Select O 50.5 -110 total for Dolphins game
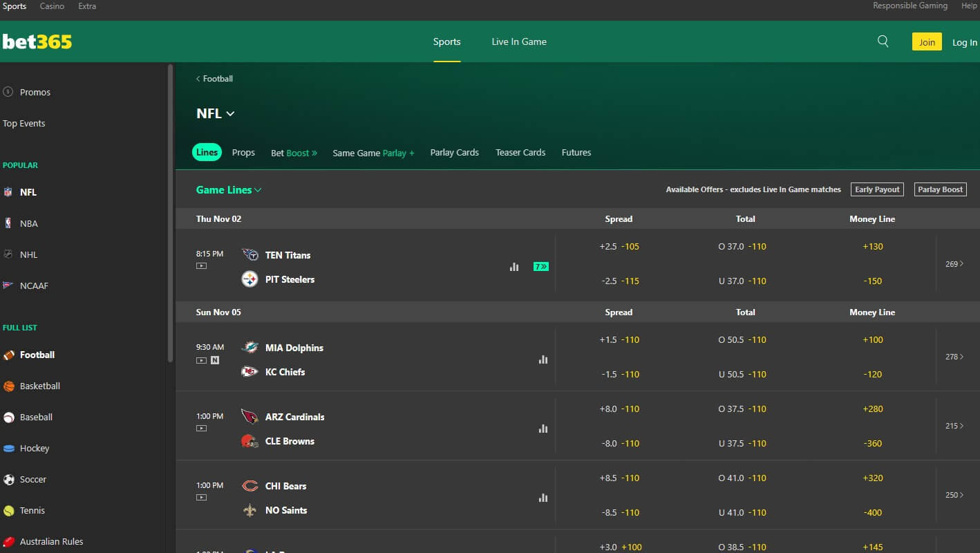Image resolution: width=980 pixels, height=553 pixels. click(x=742, y=339)
